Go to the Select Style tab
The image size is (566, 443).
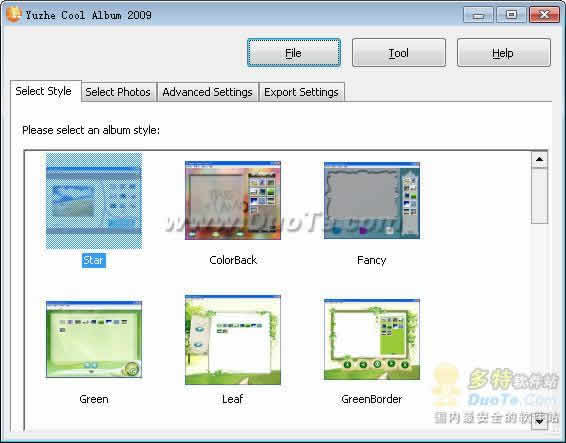(44, 91)
